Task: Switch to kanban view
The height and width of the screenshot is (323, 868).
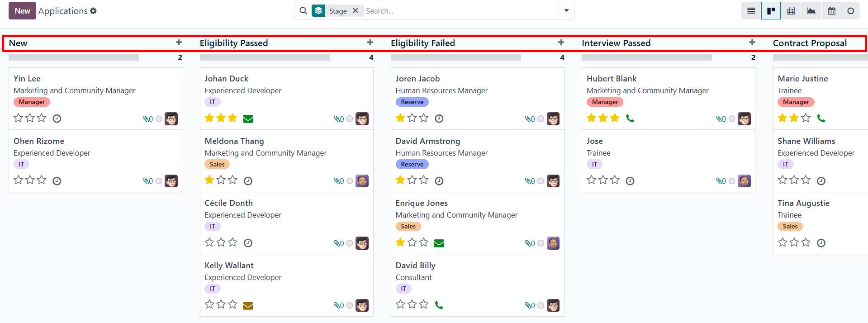Action: (771, 11)
